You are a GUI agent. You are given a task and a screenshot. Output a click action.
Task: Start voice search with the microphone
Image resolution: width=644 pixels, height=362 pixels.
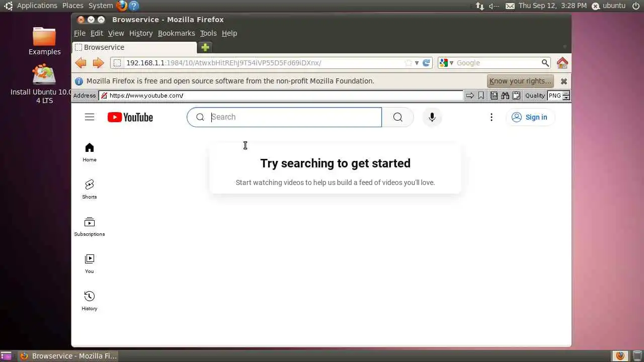tap(432, 117)
